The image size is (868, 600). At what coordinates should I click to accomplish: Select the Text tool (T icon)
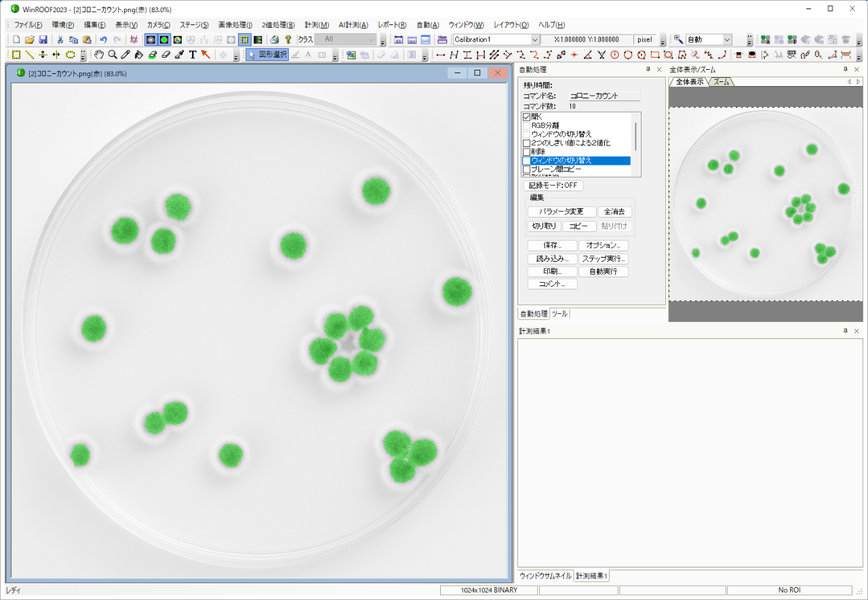click(x=193, y=55)
